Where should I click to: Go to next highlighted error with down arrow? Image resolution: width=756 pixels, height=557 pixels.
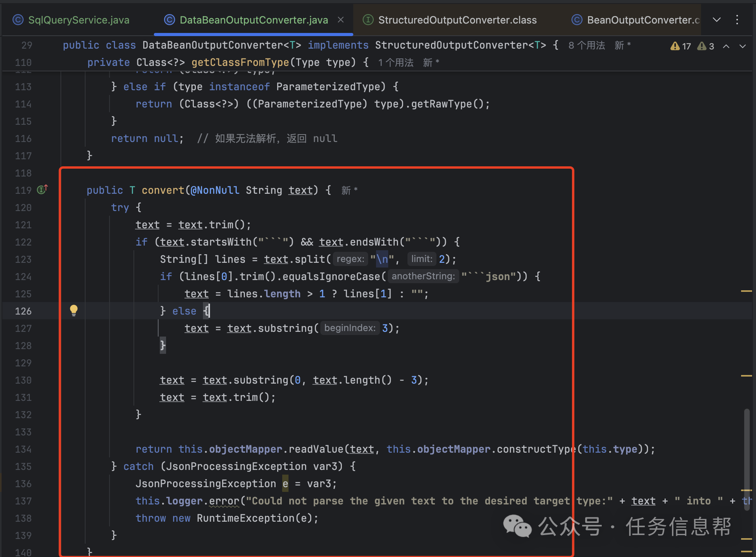point(743,46)
